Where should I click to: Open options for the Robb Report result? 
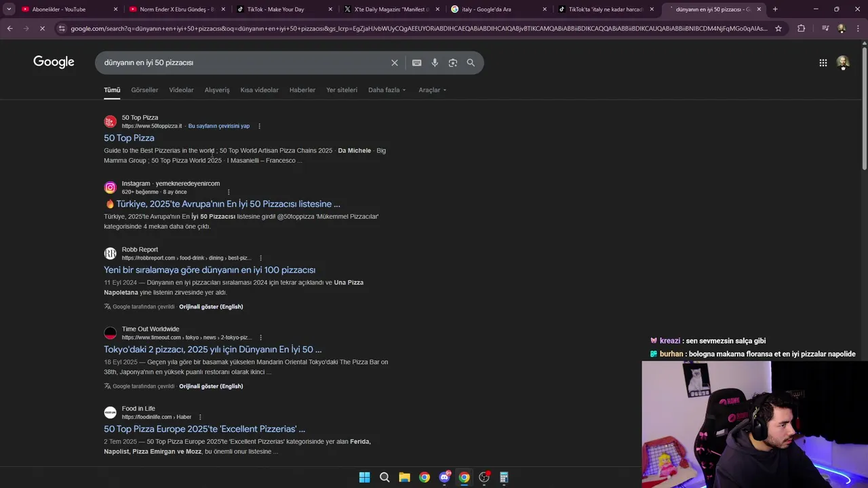click(x=260, y=258)
